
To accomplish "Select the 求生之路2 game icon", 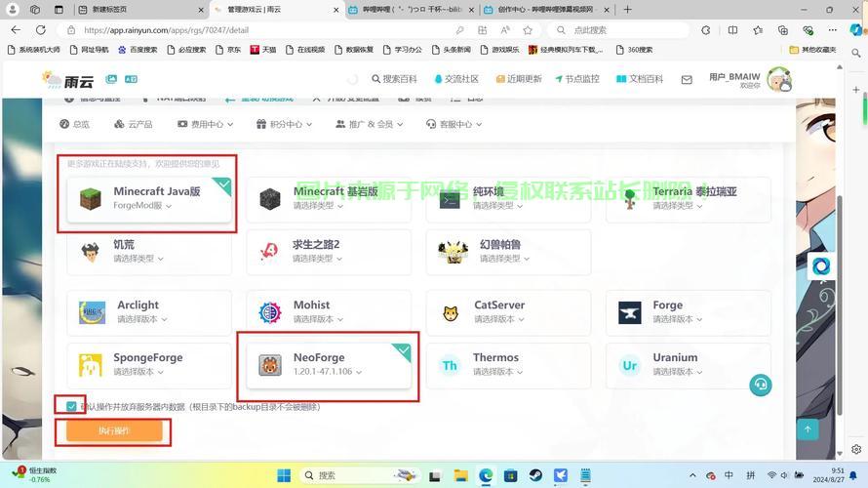I will [x=269, y=252].
